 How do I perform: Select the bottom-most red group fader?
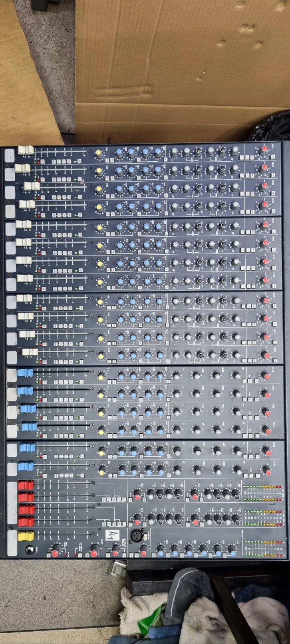(x=26, y=521)
